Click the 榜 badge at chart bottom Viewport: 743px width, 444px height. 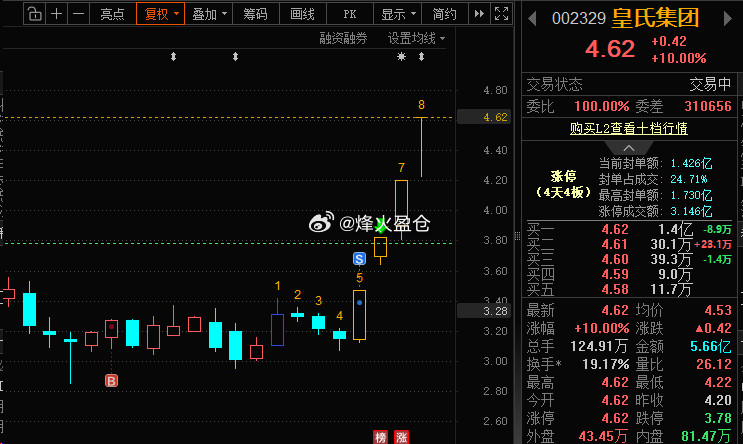[x=380, y=437]
